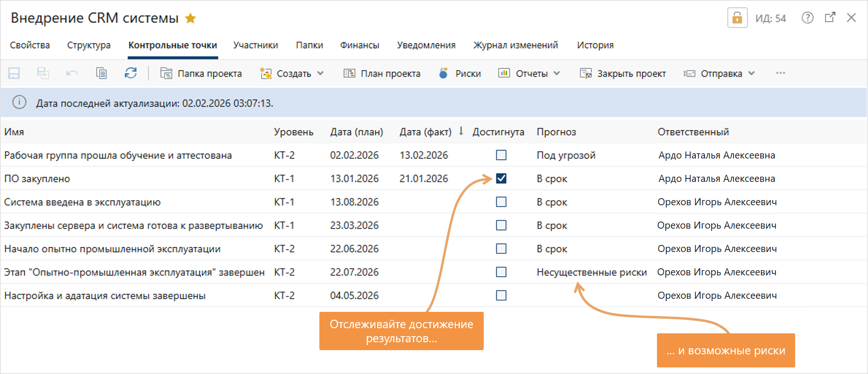868x374 pixels.
Task: Click the copy icon in the toolbar
Action: [101, 73]
